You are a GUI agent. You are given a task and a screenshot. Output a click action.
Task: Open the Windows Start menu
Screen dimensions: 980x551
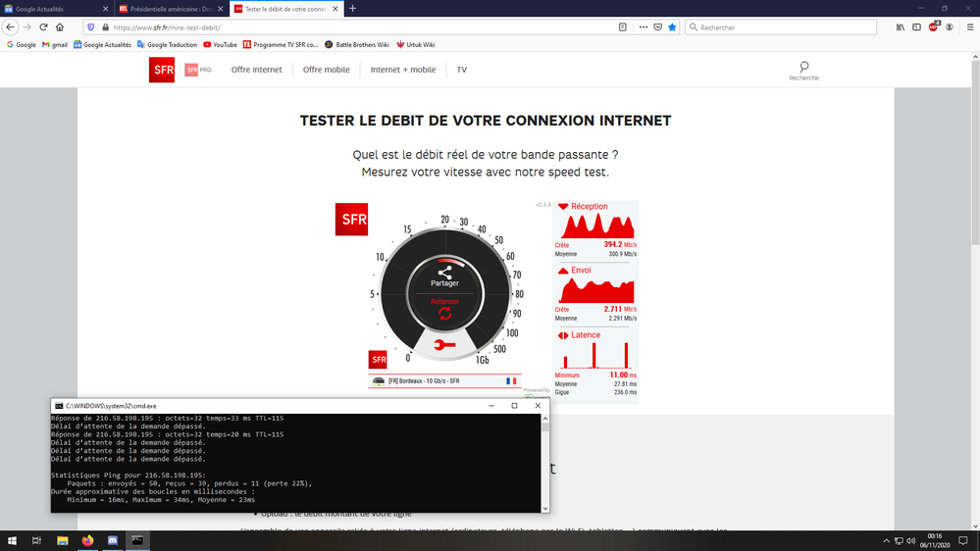click(12, 540)
